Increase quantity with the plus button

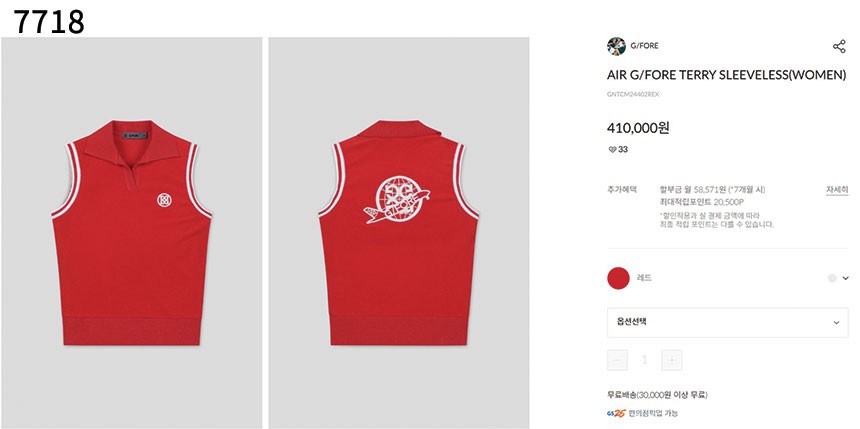[x=672, y=360]
